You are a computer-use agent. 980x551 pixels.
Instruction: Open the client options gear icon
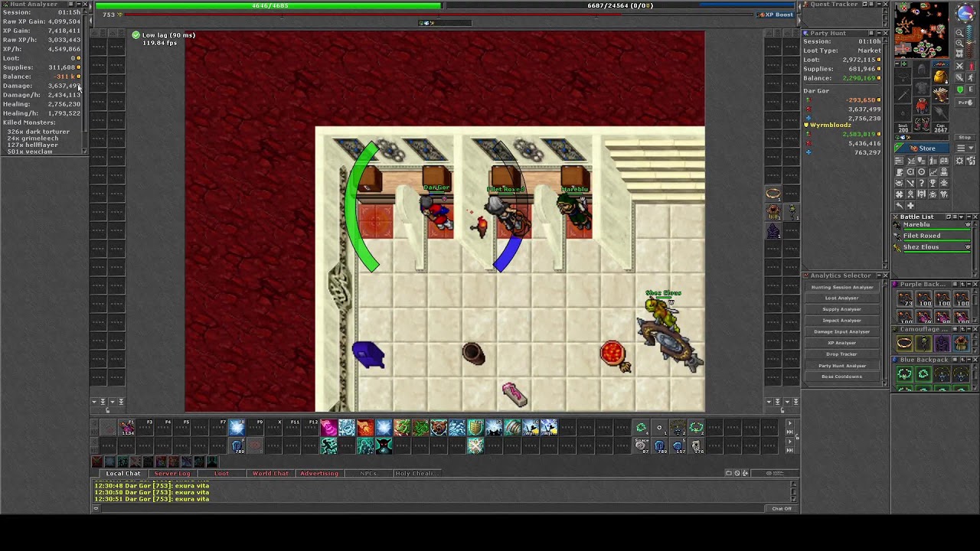tap(959, 161)
